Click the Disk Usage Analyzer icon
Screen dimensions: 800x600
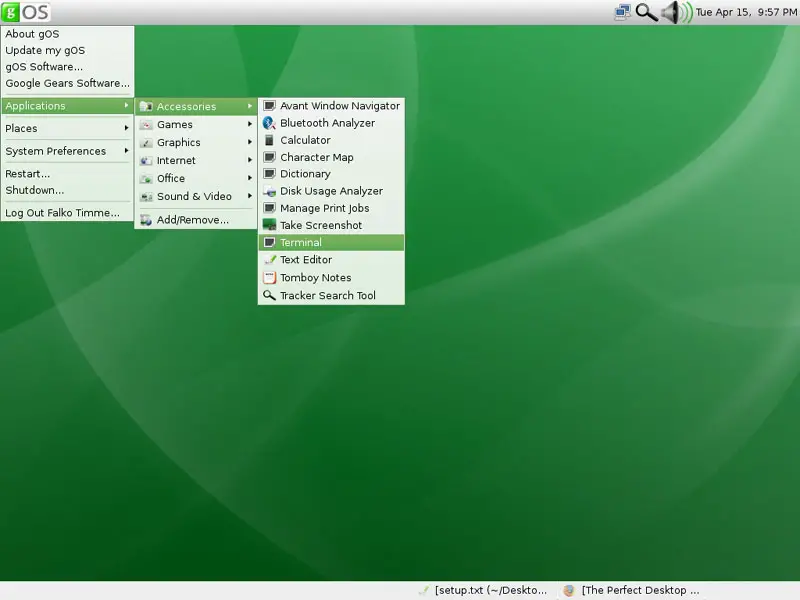click(269, 191)
